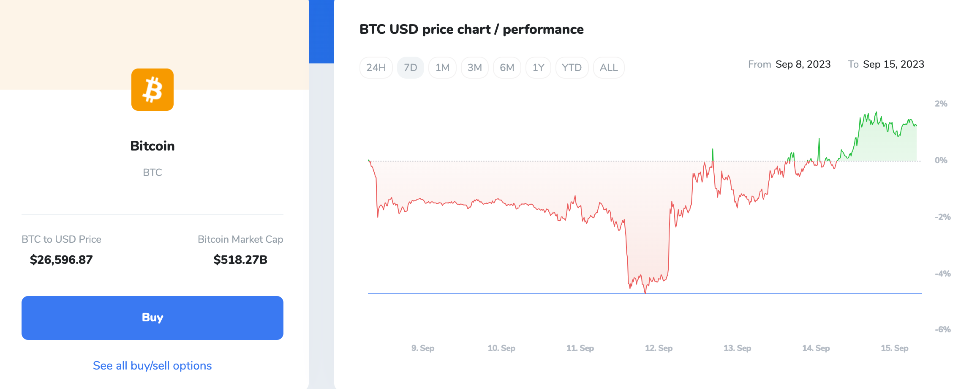Click the orange Bitcoin logo icon
This screenshot has height=389, width=980.
click(x=152, y=90)
